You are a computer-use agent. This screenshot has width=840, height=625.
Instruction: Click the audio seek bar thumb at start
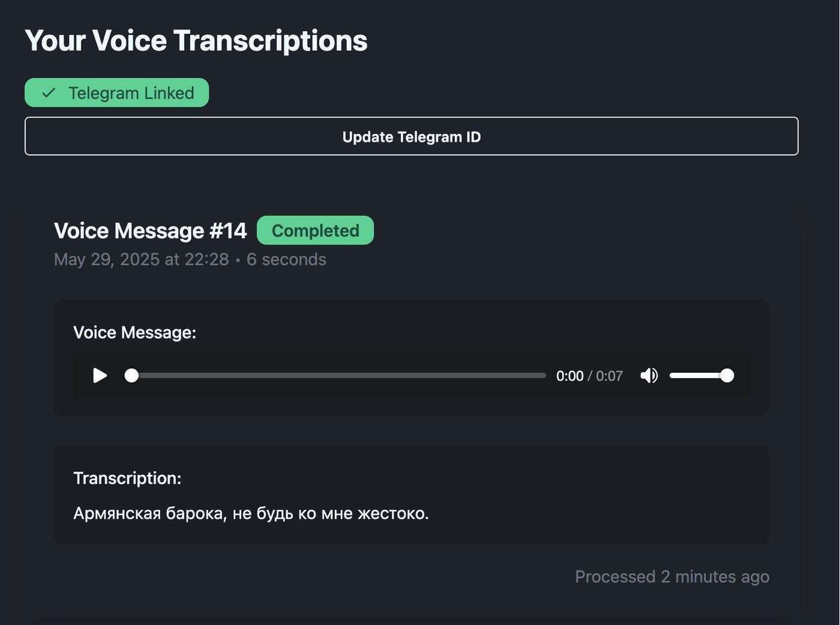[131, 376]
